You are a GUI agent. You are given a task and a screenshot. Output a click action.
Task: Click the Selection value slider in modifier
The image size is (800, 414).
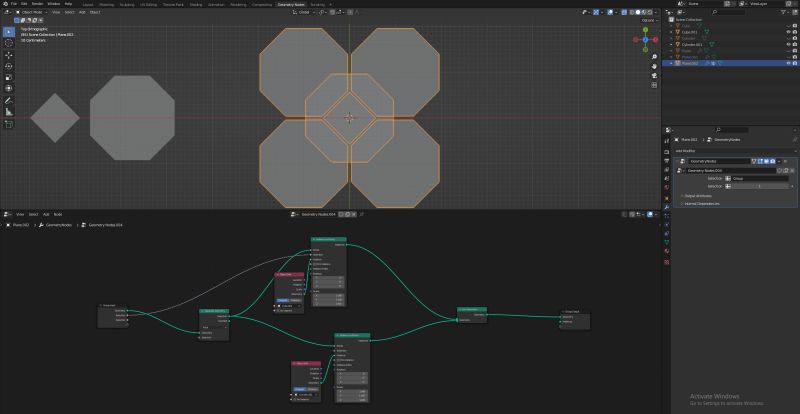760,186
